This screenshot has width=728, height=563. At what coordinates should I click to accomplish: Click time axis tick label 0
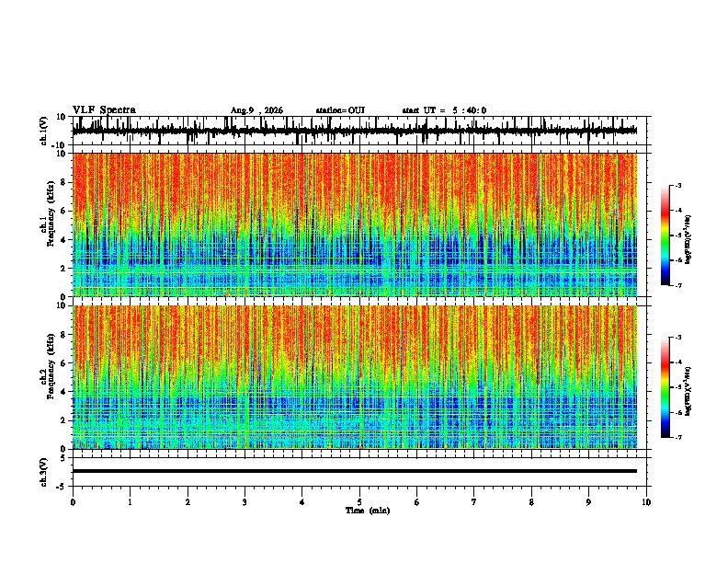click(x=73, y=502)
